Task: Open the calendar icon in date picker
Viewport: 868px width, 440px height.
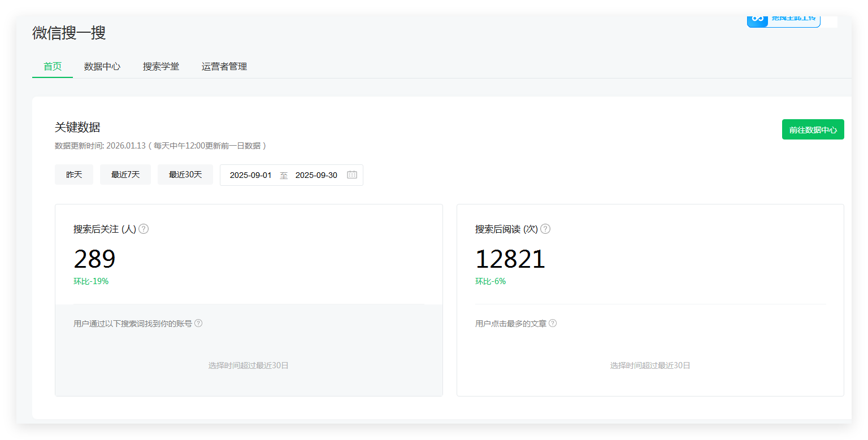Action: 352,175
